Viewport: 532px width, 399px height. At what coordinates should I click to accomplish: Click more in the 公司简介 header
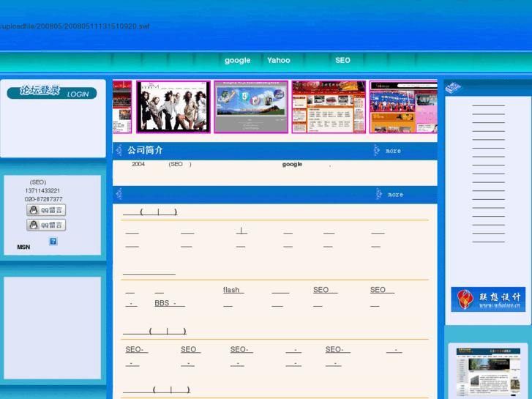pos(393,151)
